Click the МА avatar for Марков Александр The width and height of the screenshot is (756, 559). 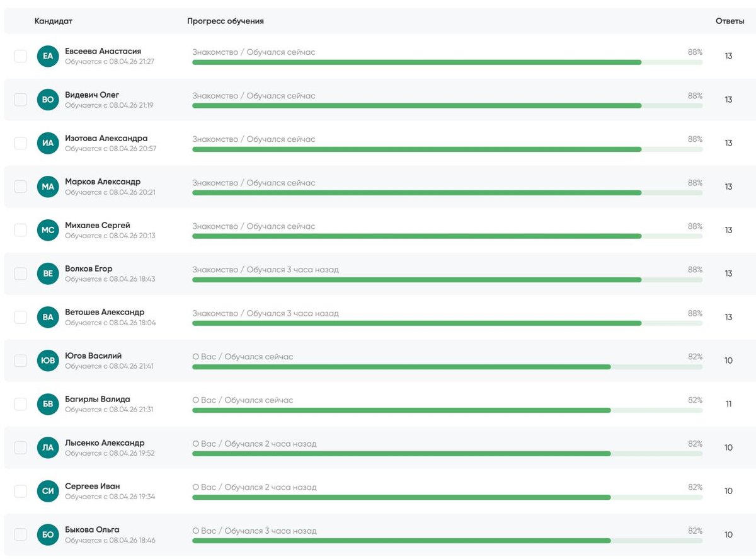pos(48,187)
